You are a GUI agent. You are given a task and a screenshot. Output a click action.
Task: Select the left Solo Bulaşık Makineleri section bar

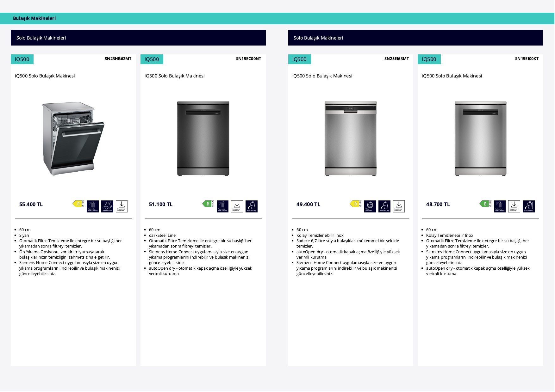pyautogui.click(x=138, y=38)
